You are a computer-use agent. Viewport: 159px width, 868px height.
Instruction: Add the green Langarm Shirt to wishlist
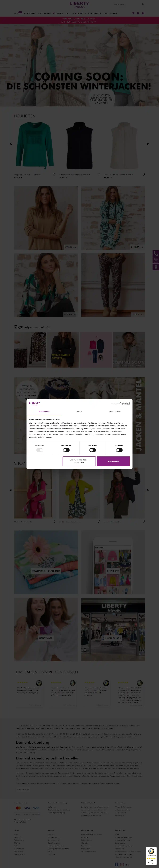point(54,175)
